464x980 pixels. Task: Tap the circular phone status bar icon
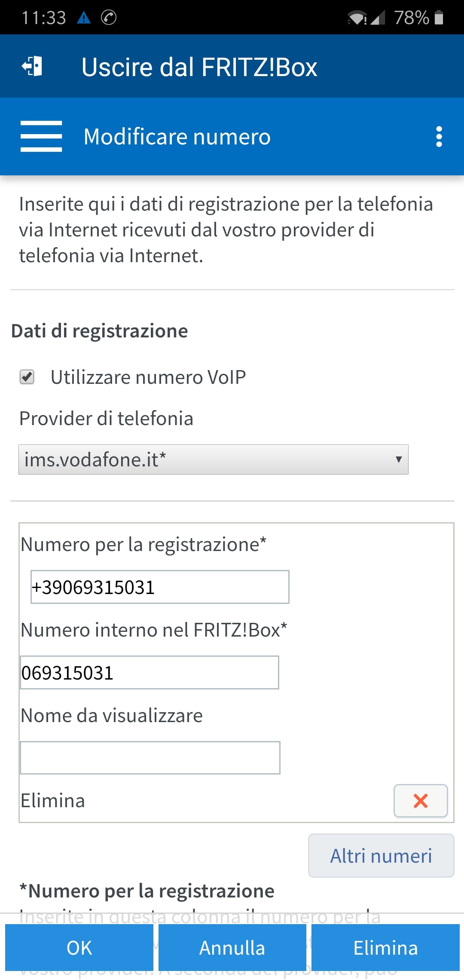click(x=109, y=18)
